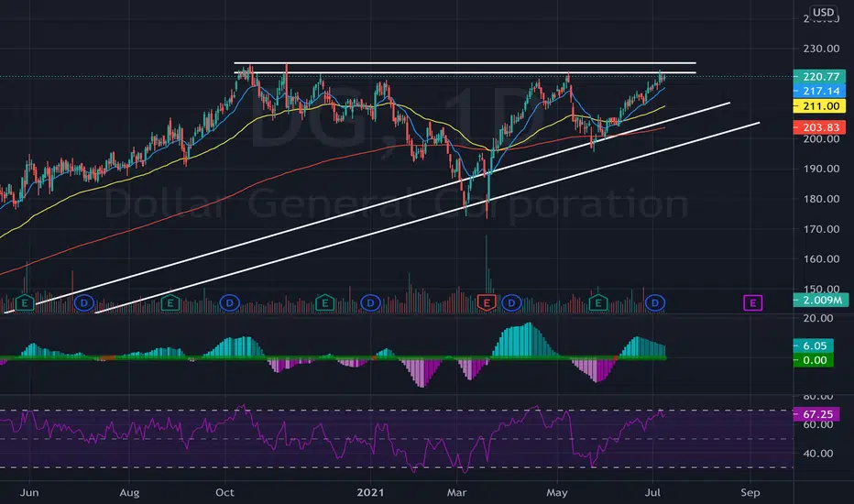The width and height of the screenshot is (854, 504).
Task: Click the 230.00 price axis label
Action: [x=821, y=49]
